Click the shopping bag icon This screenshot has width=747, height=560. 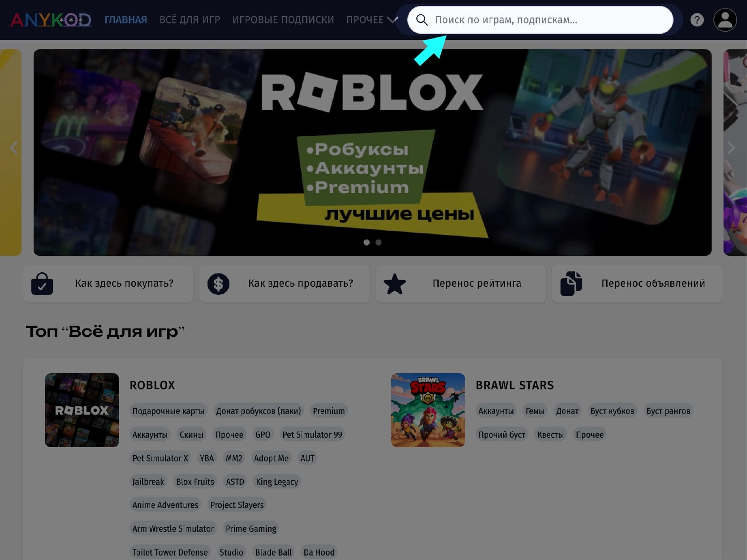pos(42,284)
